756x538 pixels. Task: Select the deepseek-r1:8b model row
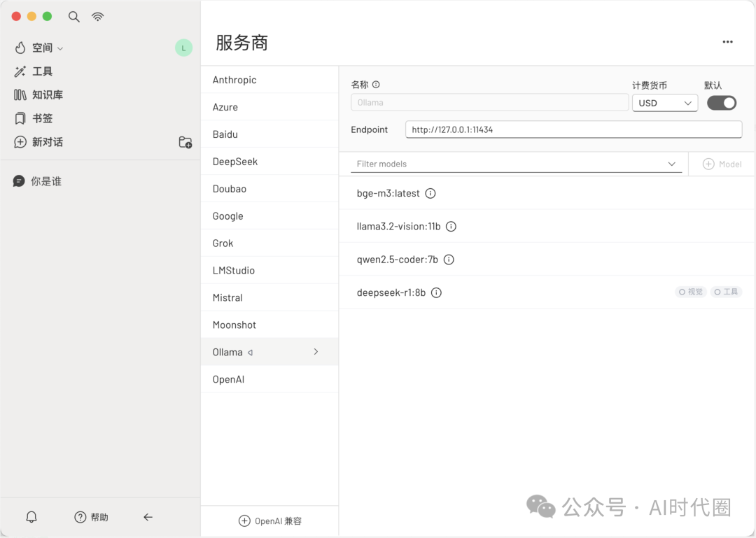click(547, 292)
